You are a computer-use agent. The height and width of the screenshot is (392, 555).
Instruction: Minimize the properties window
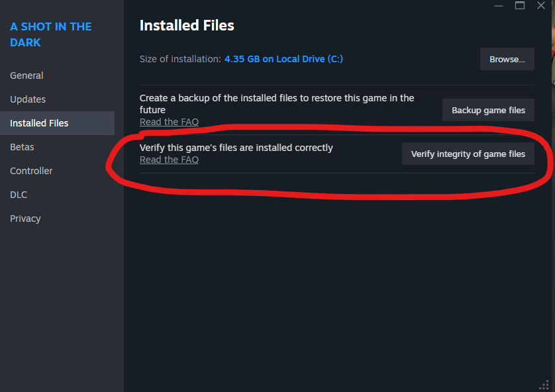pyautogui.click(x=499, y=6)
